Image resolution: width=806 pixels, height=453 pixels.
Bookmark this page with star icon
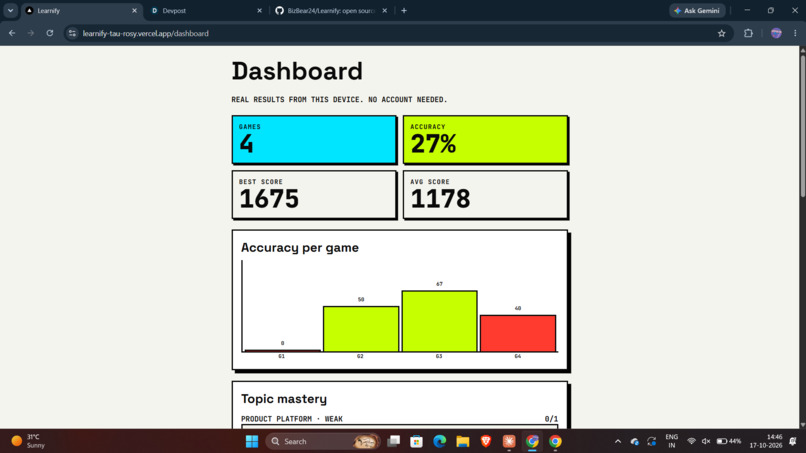click(x=722, y=33)
